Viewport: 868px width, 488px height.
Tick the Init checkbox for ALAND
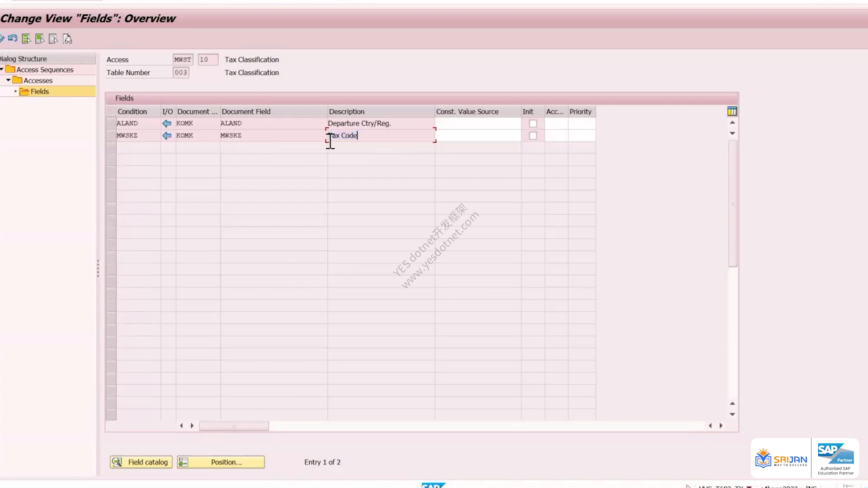[533, 123]
